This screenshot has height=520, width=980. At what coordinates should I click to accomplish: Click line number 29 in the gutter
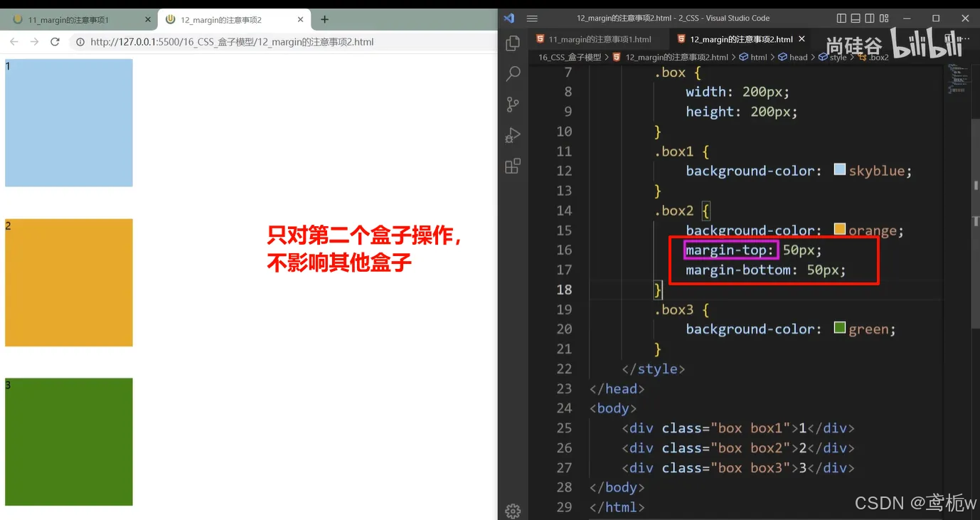tap(564, 507)
